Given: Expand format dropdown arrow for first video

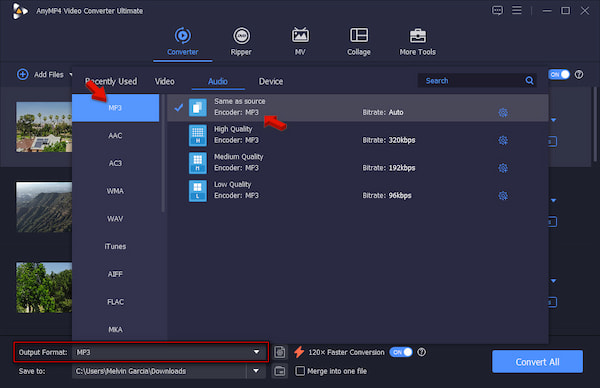Looking at the screenshot, I should 553,120.
